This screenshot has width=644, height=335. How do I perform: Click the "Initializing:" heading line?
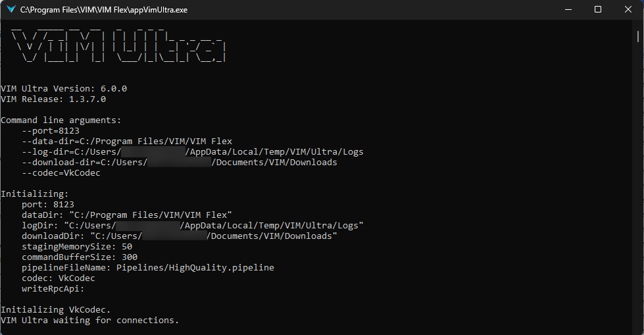(x=34, y=194)
